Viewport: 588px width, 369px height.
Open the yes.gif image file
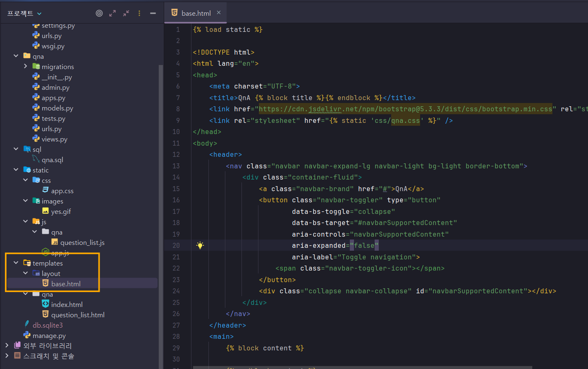click(x=61, y=211)
